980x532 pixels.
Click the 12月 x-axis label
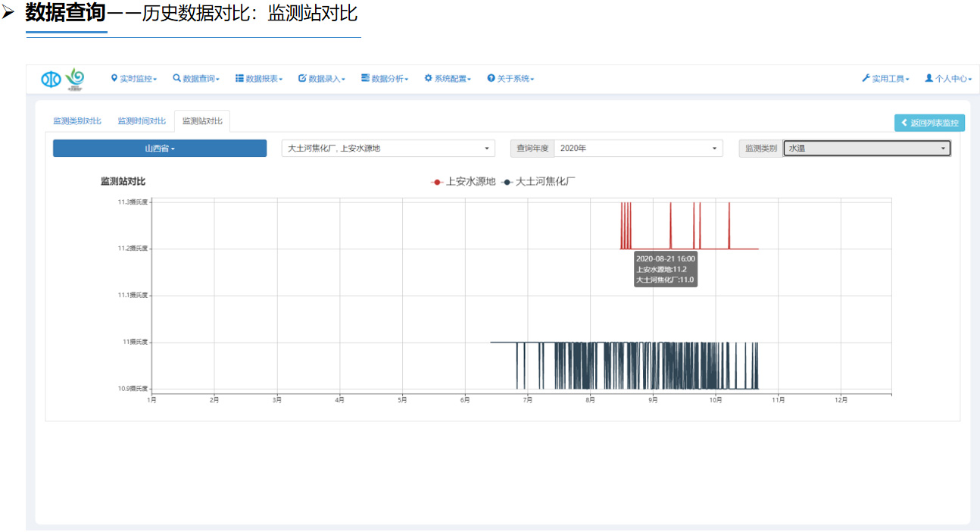coord(840,400)
